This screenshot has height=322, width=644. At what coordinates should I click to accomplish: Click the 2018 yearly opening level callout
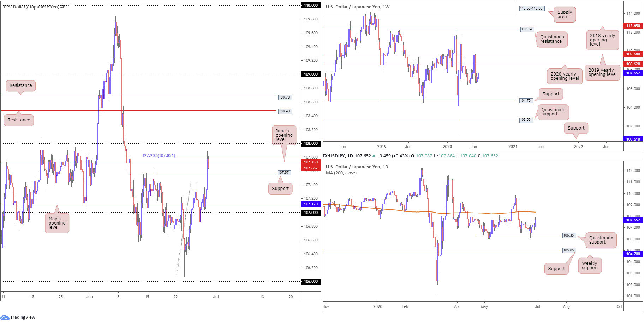tap(602, 40)
